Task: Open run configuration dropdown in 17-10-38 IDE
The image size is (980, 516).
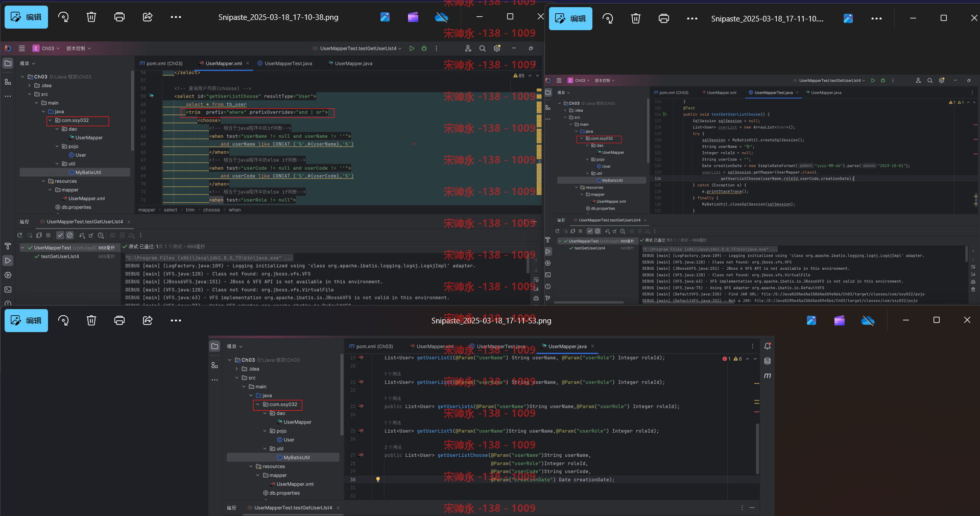Action: pos(356,49)
